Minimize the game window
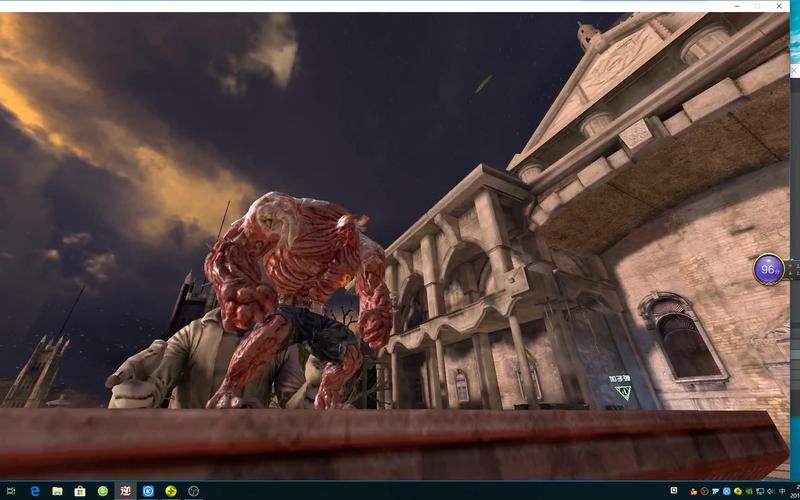 [x=737, y=6]
